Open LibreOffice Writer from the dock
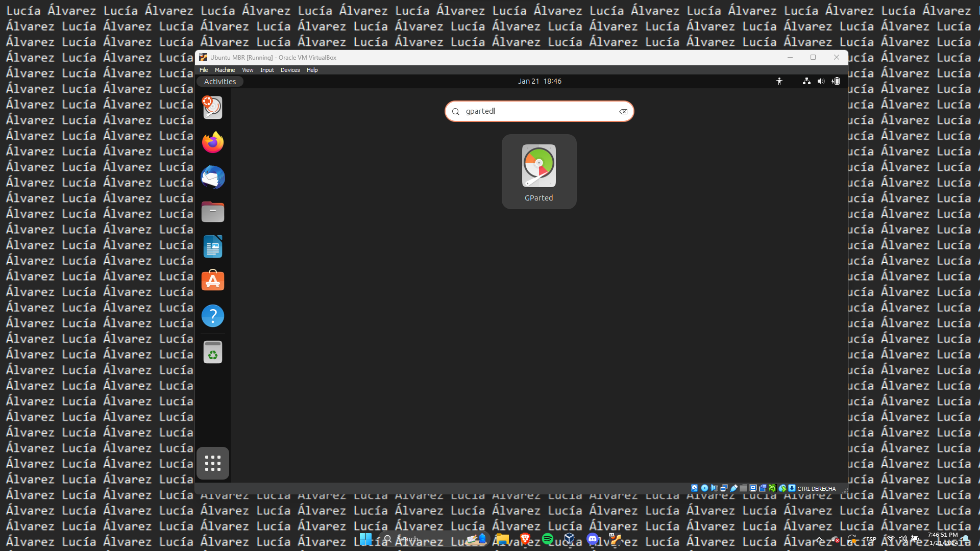This screenshot has width=980, height=551. pos(213,246)
